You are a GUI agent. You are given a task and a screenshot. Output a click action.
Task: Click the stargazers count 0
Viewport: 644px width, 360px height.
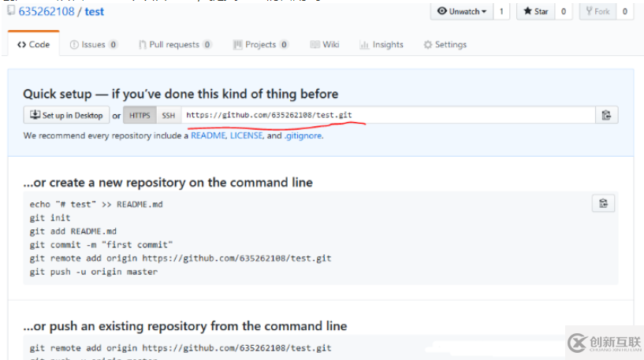tap(564, 12)
